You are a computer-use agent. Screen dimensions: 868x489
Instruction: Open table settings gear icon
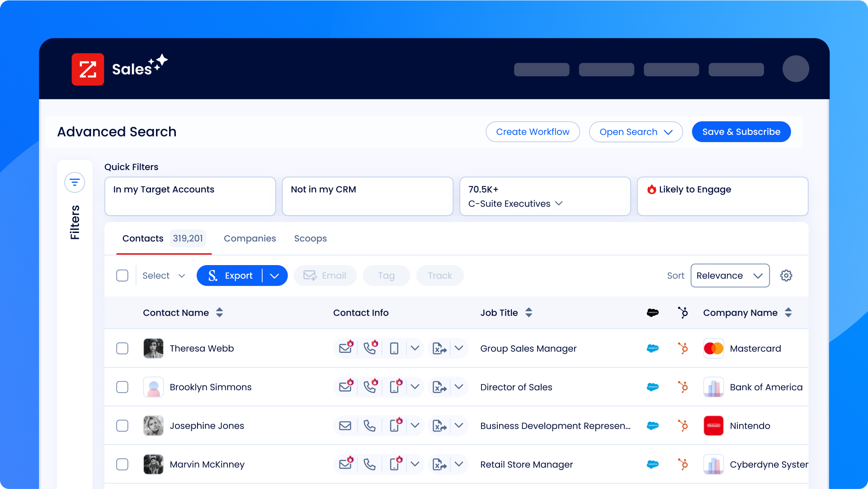tap(786, 275)
